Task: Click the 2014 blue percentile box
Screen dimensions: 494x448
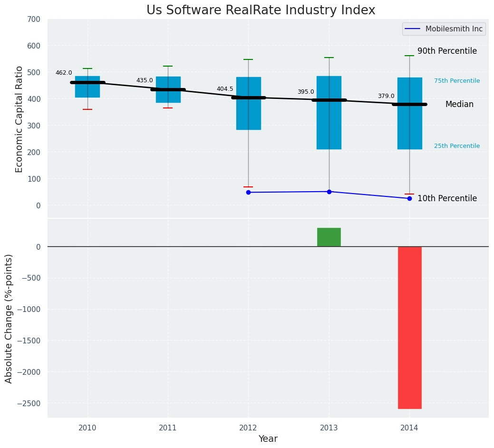Action: point(409,113)
